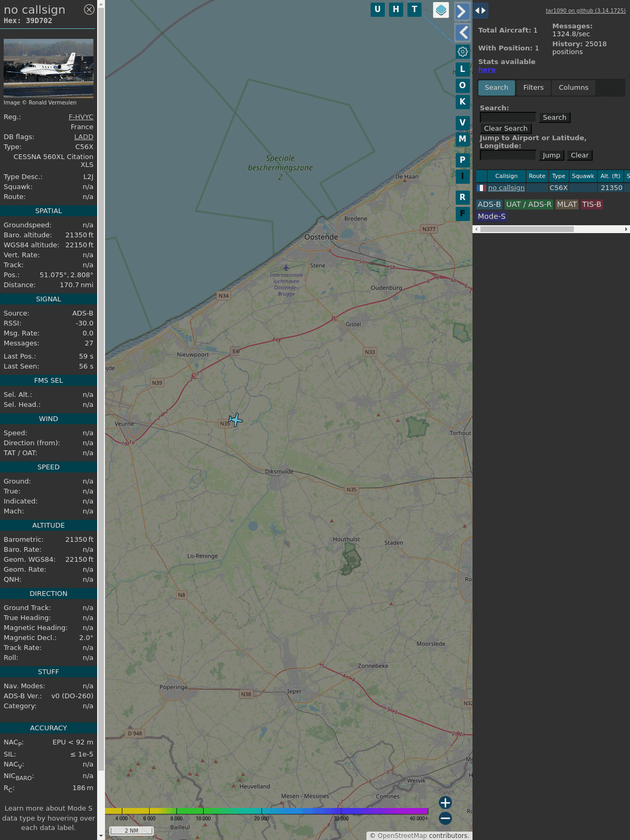This screenshot has width=630, height=840.
Task: Toggle sidebar width with double-arrow button
Action: [480, 10]
